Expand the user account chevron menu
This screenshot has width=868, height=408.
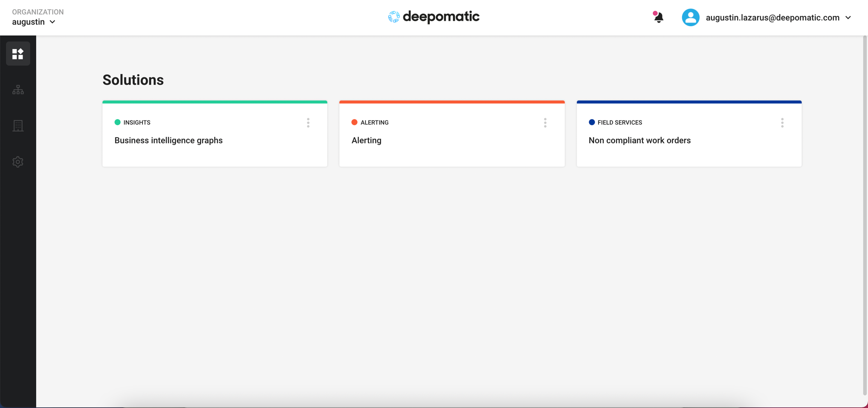point(848,18)
